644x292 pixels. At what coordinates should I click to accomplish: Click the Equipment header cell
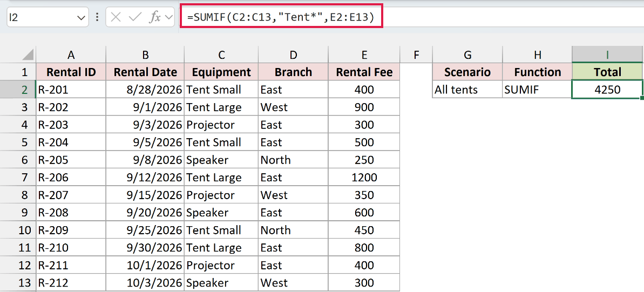click(x=221, y=72)
